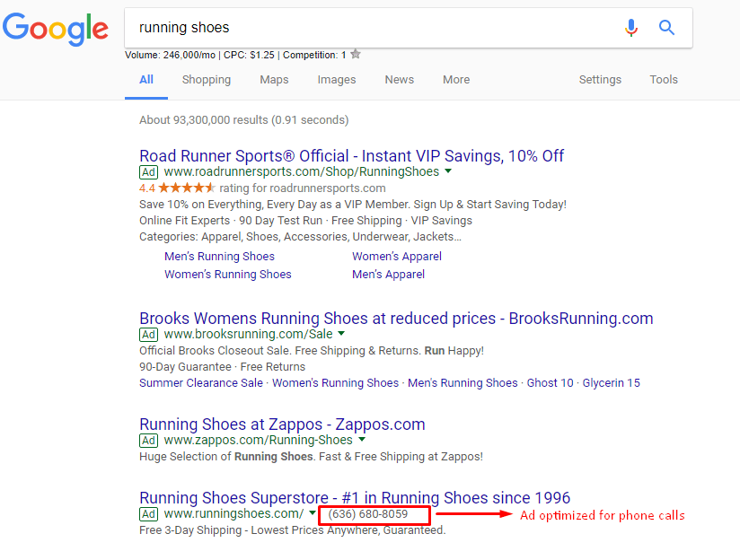Expand brooksrunning.com/Sale dropdown arrow
Viewport: 740px width, 560px height.
tap(341, 333)
